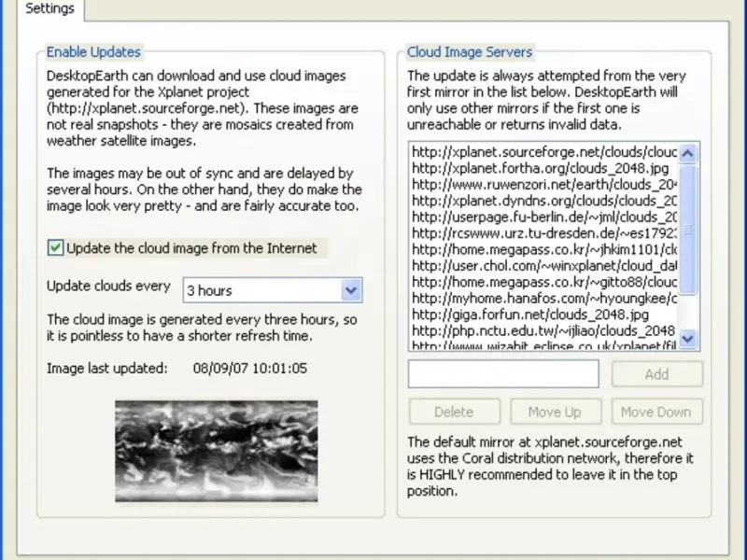Select the myhome.hanafos.com server entry
The width and height of the screenshot is (747, 560).
click(543, 298)
